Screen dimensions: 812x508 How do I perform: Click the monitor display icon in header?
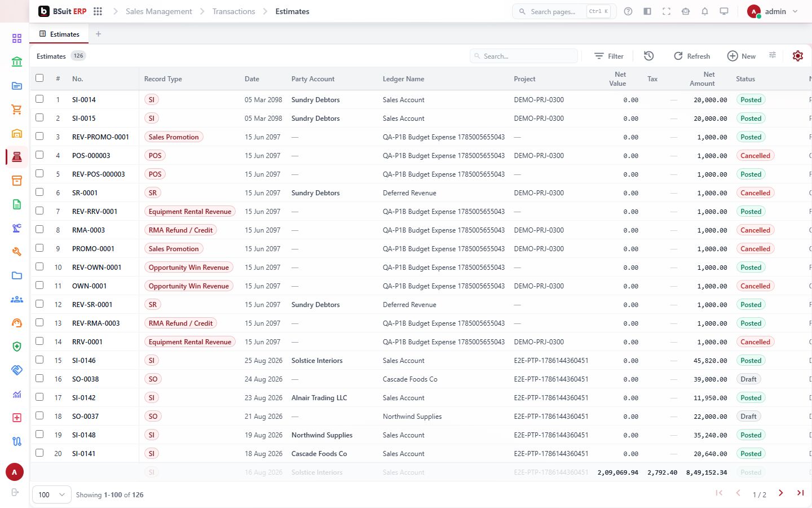(724, 11)
